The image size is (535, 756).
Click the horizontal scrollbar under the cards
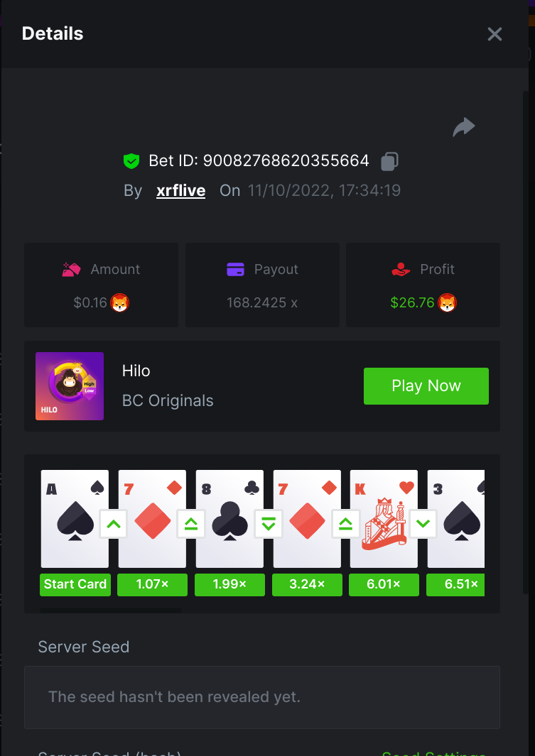pos(110,610)
